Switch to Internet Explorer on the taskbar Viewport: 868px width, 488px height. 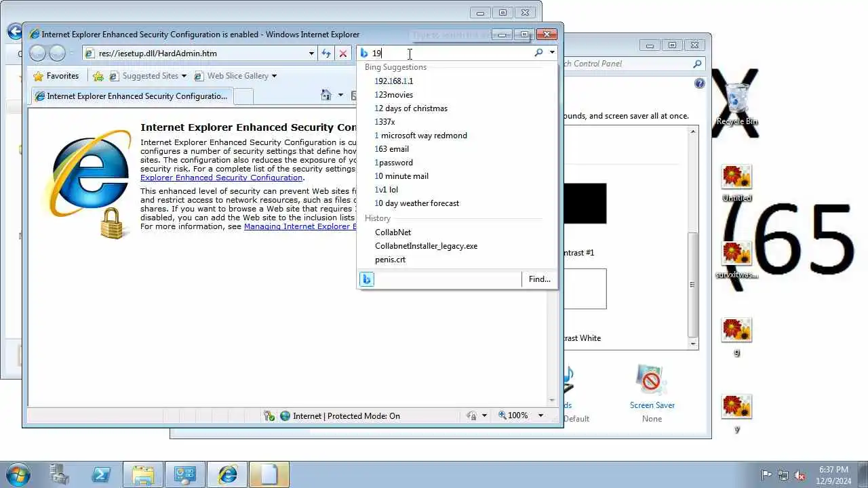(x=227, y=474)
